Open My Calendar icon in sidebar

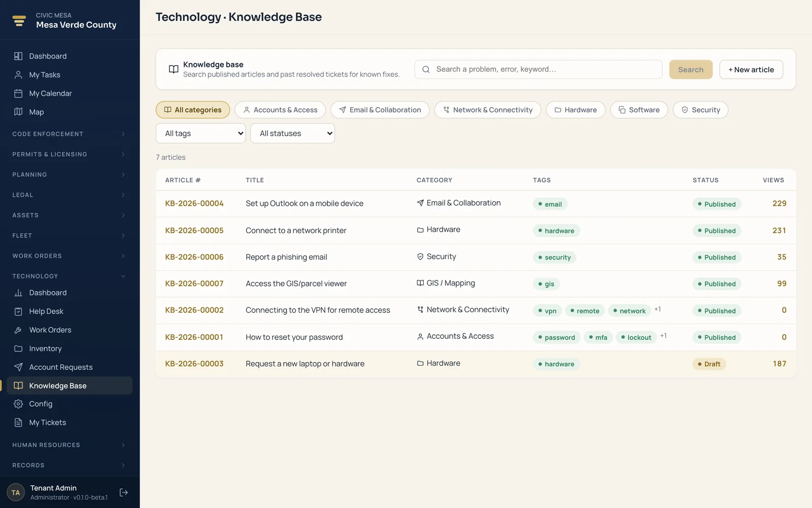click(18, 93)
